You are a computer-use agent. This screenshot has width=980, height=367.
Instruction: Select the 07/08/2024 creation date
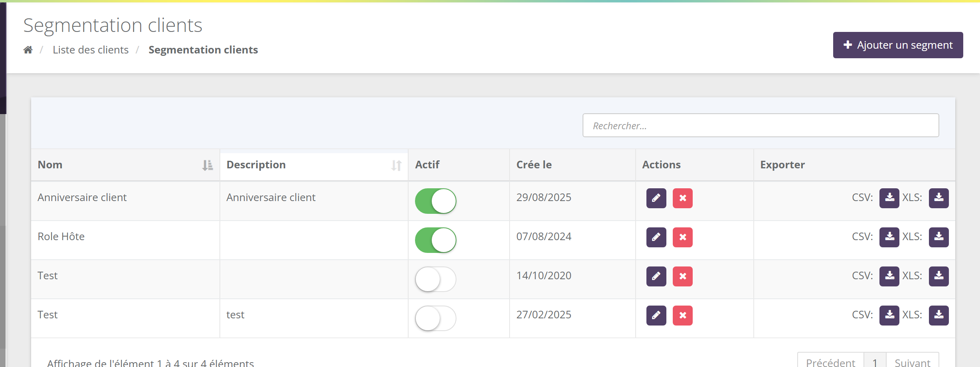pyautogui.click(x=543, y=237)
